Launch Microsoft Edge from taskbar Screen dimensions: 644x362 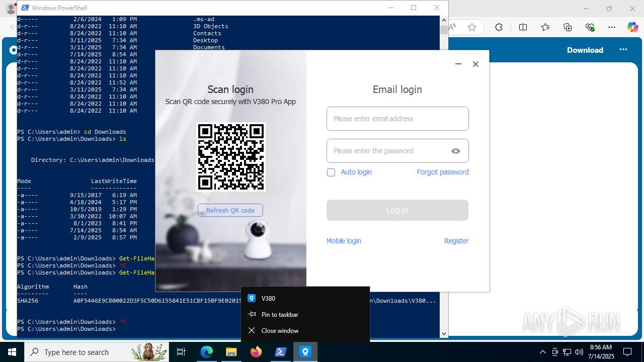[x=207, y=352]
